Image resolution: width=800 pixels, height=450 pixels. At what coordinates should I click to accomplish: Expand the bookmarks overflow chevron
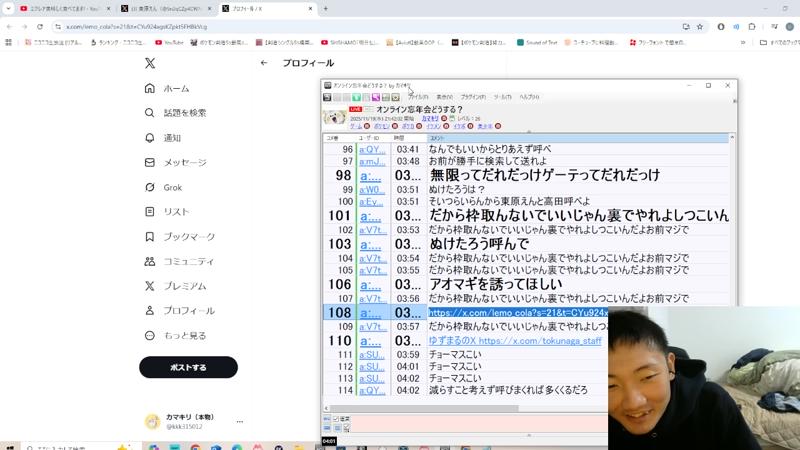pyautogui.click(x=743, y=43)
